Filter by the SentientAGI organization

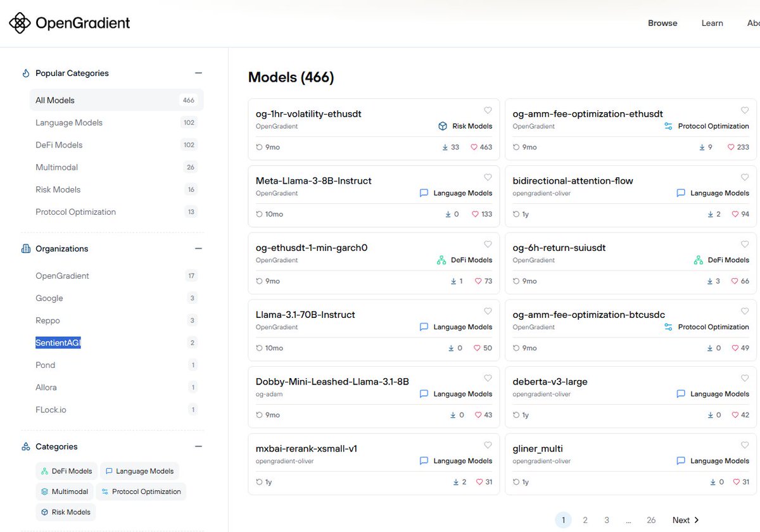pyautogui.click(x=117, y=343)
